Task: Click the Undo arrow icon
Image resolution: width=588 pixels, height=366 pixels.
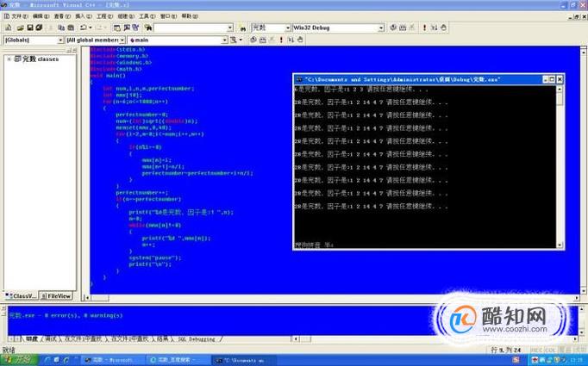Action: click(x=83, y=28)
